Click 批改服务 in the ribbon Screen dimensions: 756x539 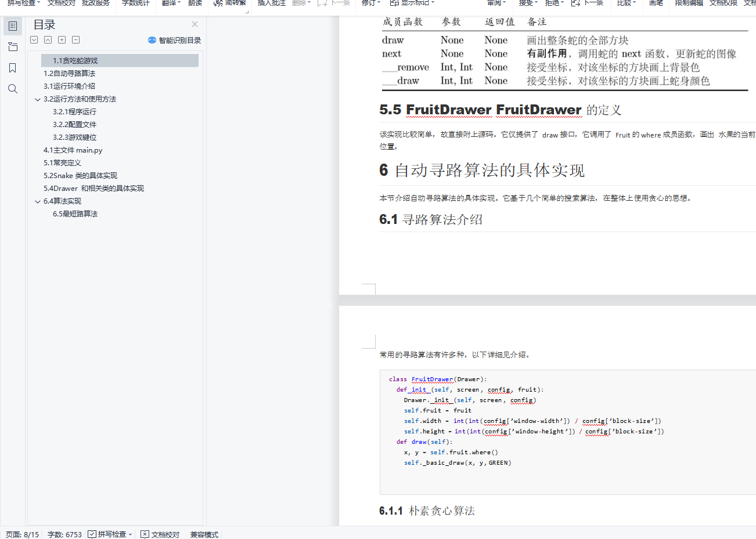[96, 3]
